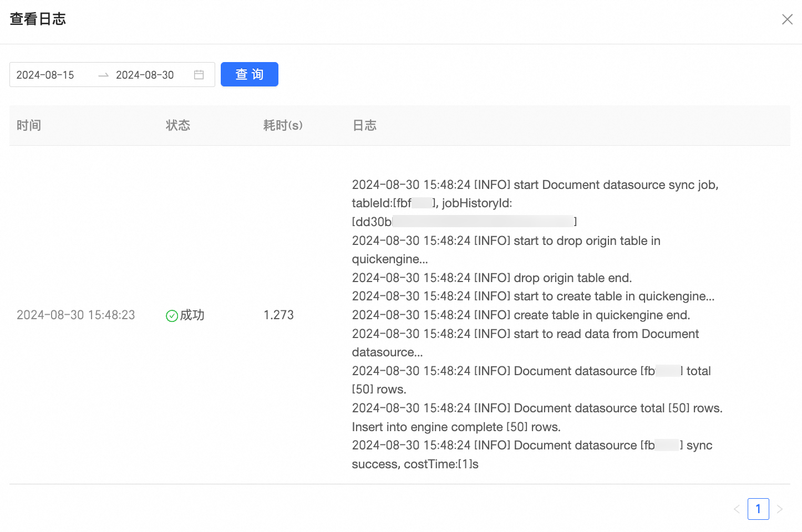Click the green success status icon
Screen dimensions: 802x532
click(172, 315)
